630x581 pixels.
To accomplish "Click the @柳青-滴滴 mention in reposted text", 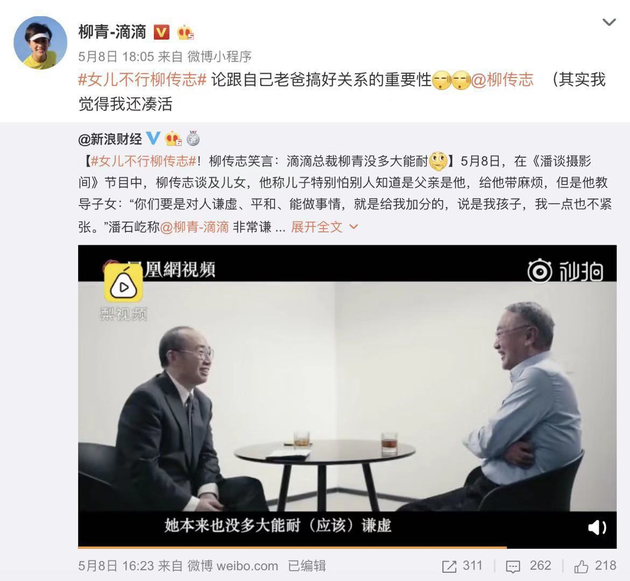I will (x=194, y=227).
